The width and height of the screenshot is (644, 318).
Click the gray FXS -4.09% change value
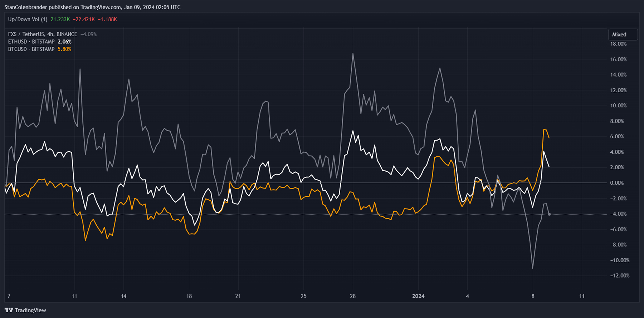88,34
